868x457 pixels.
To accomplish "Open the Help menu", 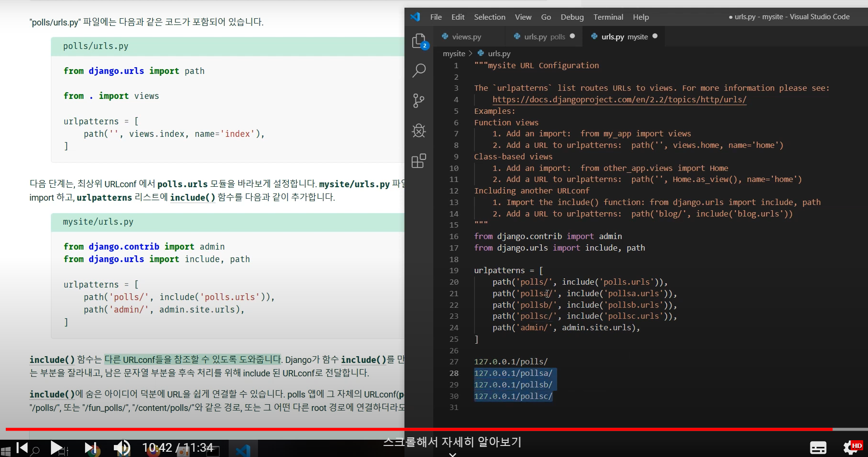I will 641,17.
